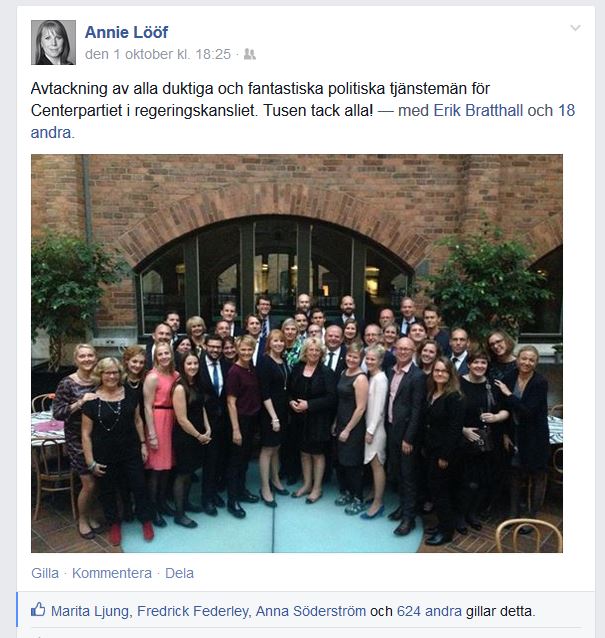Click 'andra.' on the third text line
The width and height of the screenshot is (605, 638).
point(52,133)
